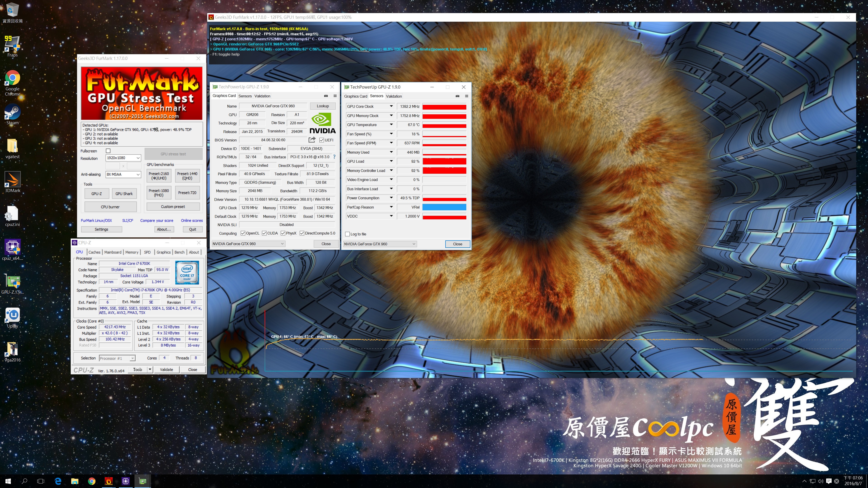
Task: Toggle the OpenCL checkbox
Action: pos(243,233)
